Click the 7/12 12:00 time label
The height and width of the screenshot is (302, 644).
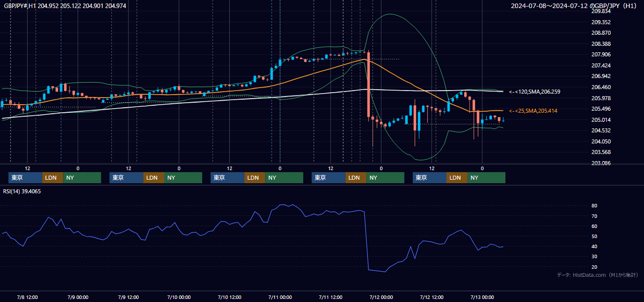click(431, 297)
